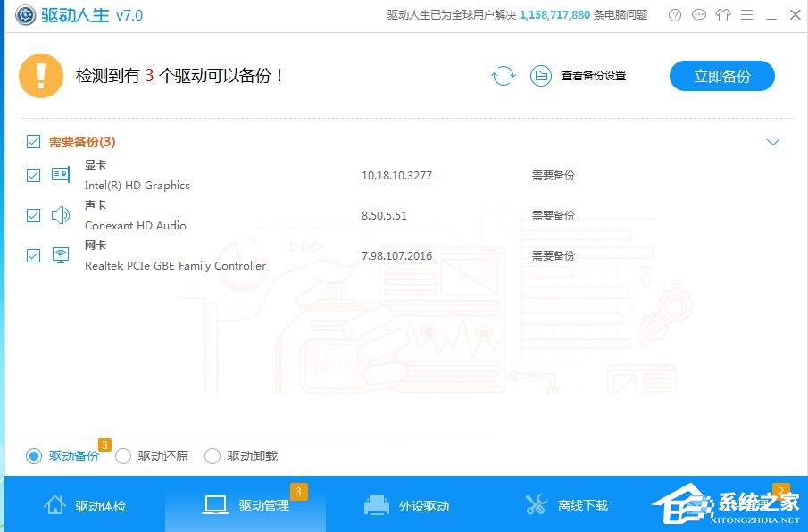Uncheck the Conexant HD Audio checkbox
This screenshot has height=532, width=808.
pos(34,215)
